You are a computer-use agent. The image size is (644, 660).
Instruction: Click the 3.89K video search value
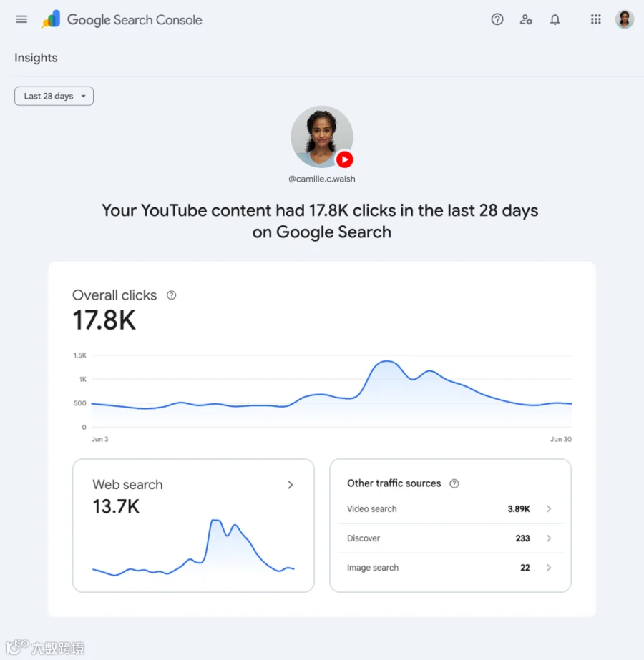click(519, 509)
